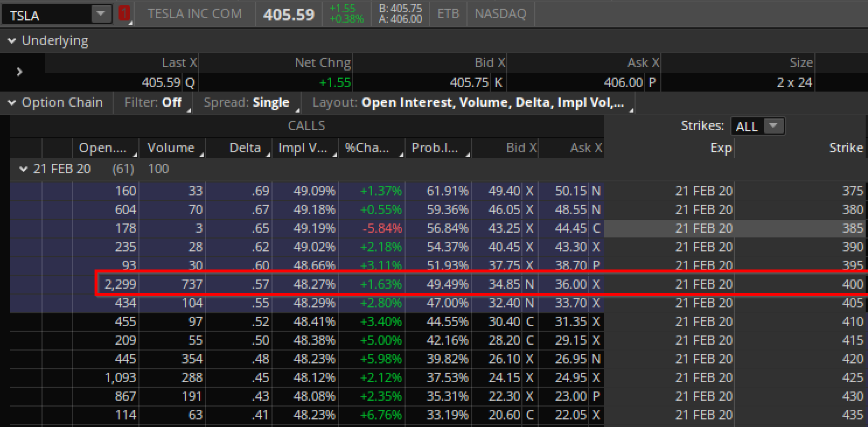Click the Impl Vol column header
The image size is (868, 427).
305,148
